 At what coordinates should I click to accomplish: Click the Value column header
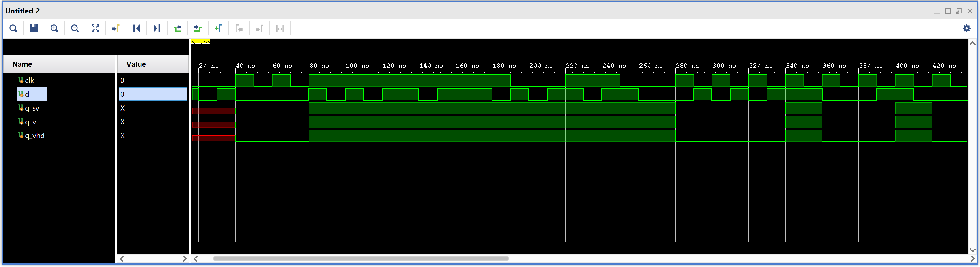(136, 64)
